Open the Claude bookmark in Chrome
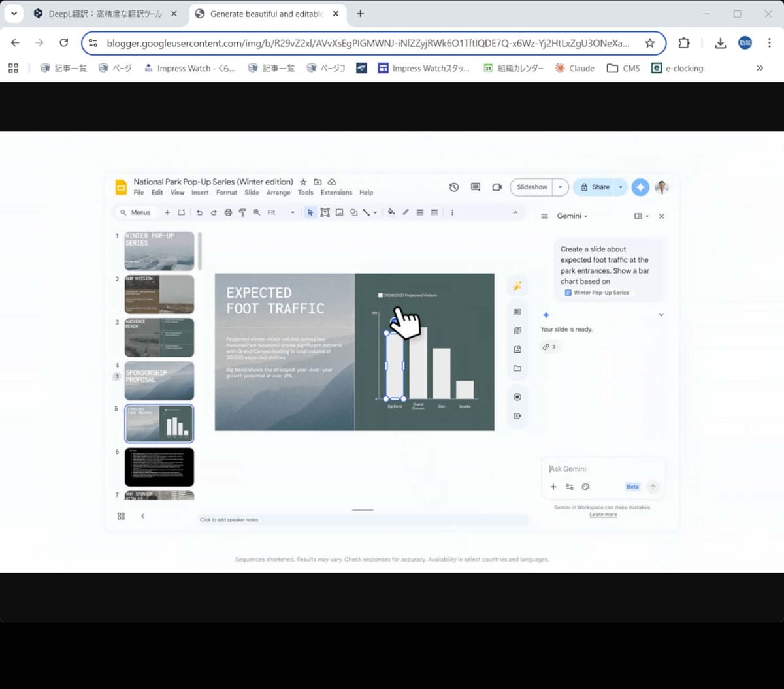784x689 pixels. 574,68
